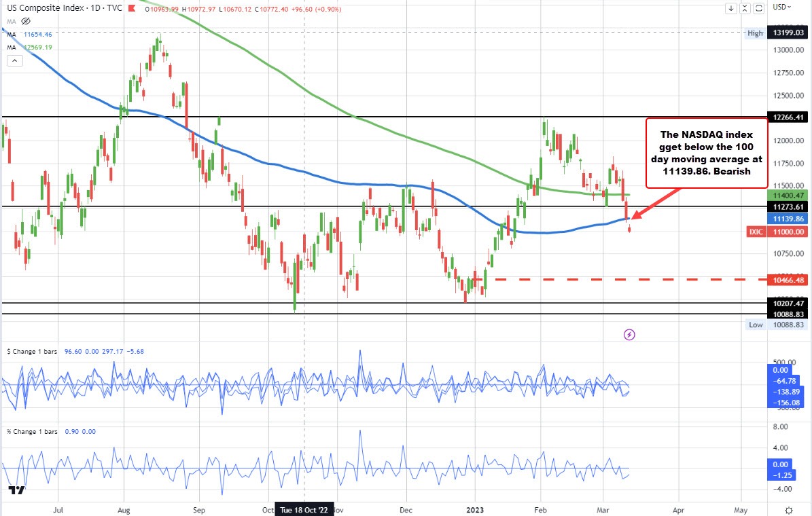Screen dimensions: 812x516
Task: Click the May label on the time axis
Action: pos(741,511)
